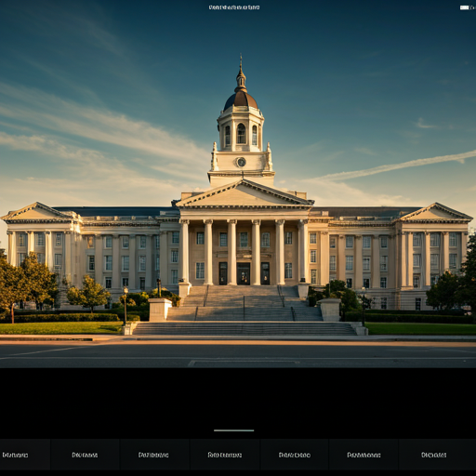Open the third bottom bar tab
This screenshot has width=476, height=476.
(154, 455)
